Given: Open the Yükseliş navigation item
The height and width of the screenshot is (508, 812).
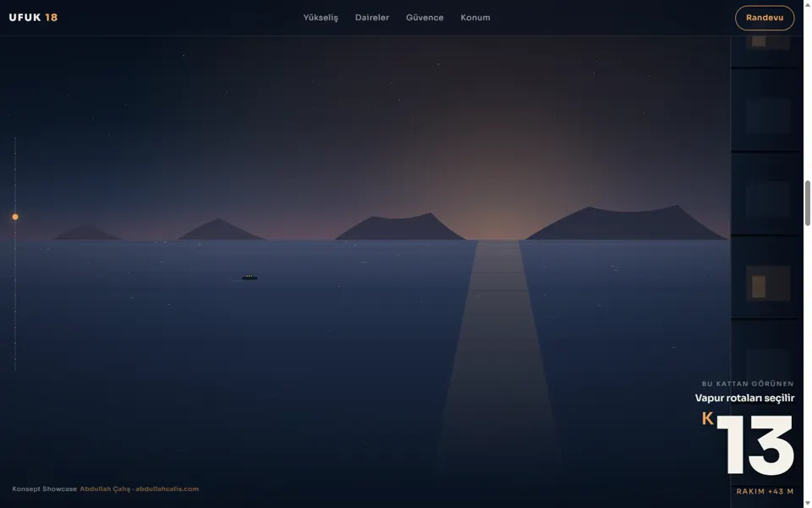Looking at the screenshot, I should [x=321, y=18].
